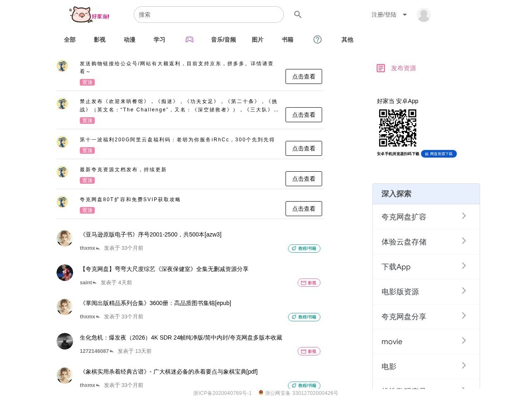Click 点击查看 for 购物链接返利 notice
532x399 pixels.
[x=304, y=76]
